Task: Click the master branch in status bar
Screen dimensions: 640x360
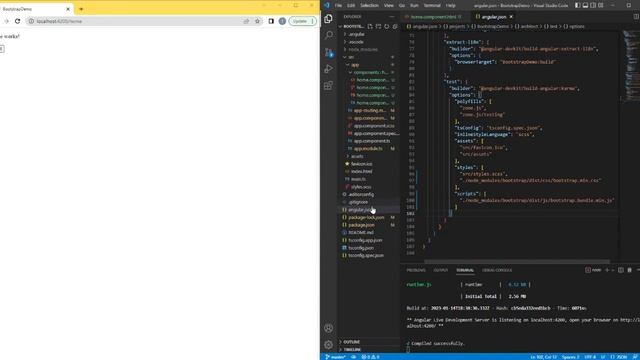Action: pyautogui.click(x=336, y=357)
